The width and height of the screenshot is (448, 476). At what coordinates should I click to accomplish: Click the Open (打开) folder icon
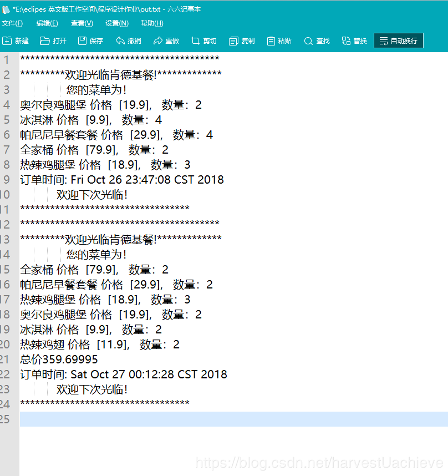click(x=44, y=40)
